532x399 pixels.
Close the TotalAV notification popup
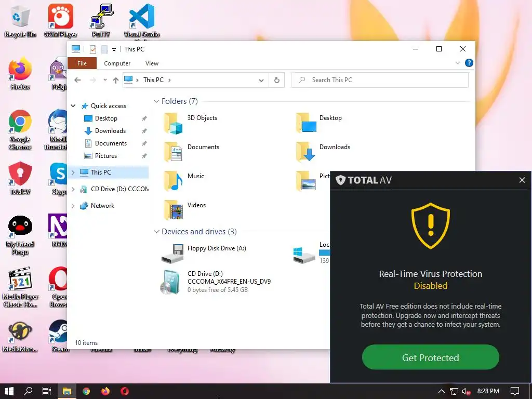point(522,180)
